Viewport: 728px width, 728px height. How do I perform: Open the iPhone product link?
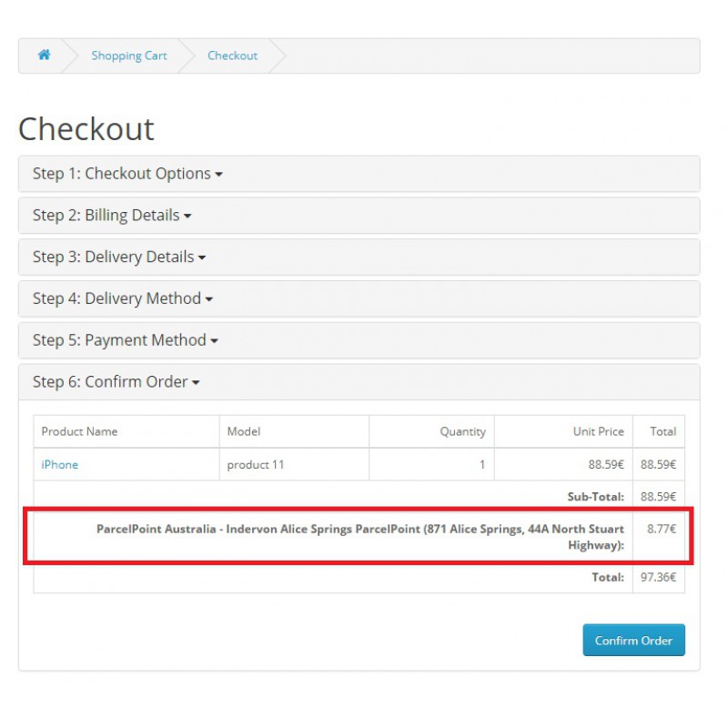(x=60, y=464)
